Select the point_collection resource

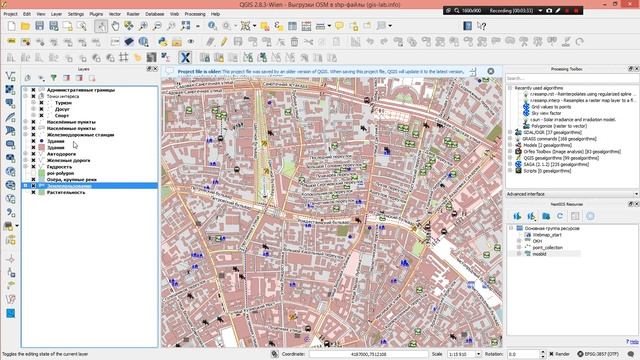click(x=547, y=247)
